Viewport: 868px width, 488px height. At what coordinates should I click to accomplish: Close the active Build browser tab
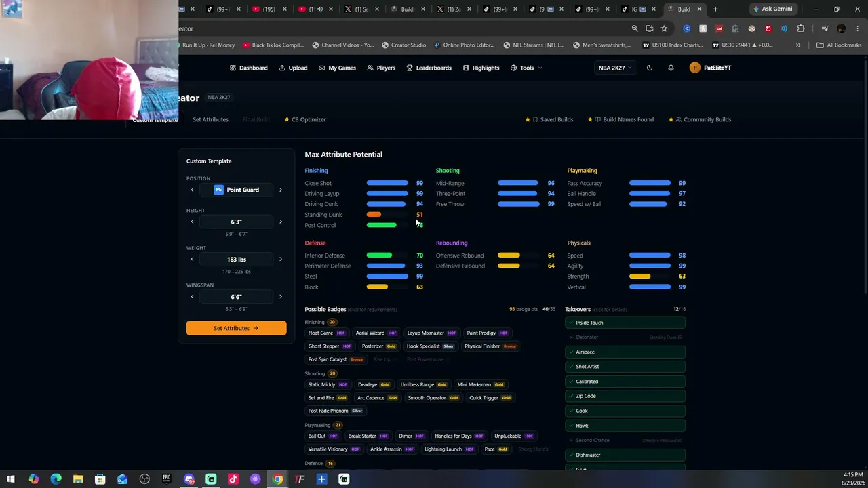[x=701, y=9]
